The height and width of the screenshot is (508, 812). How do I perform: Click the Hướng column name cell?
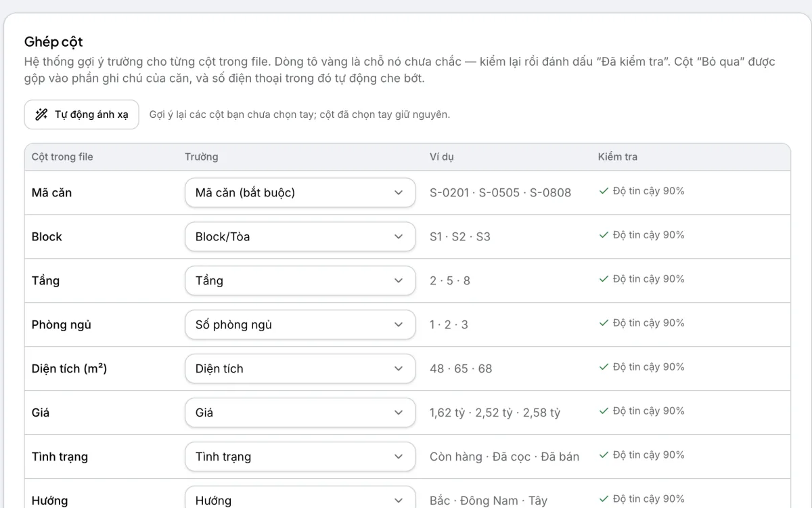(x=49, y=501)
